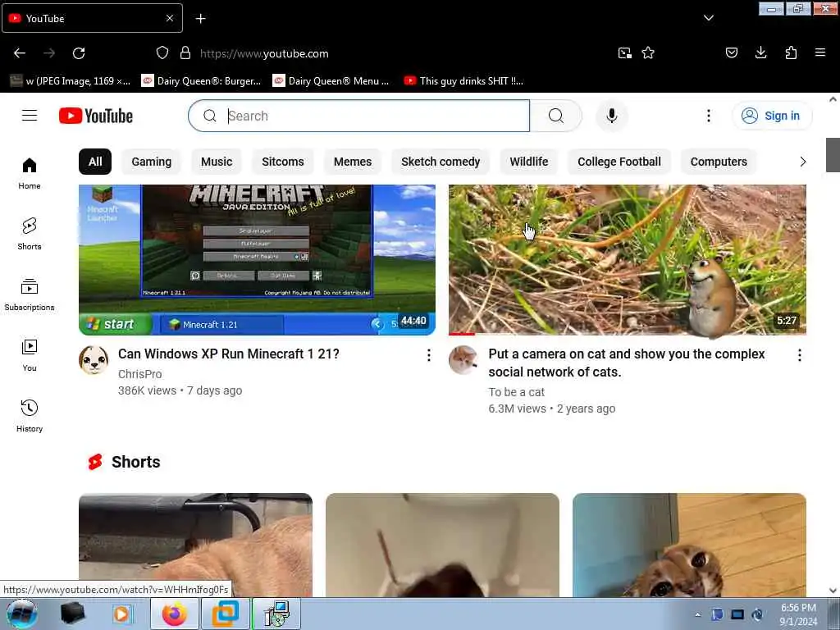Viewport: 840px width, 630px height.
Task: Select the Sitcoms filter chip
Action: click(283, 162)
